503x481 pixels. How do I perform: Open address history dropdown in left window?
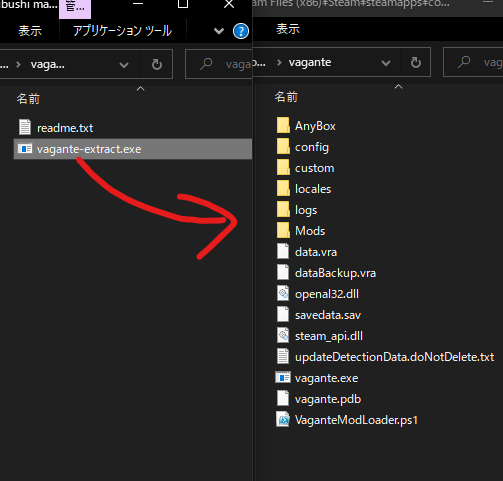124,65
